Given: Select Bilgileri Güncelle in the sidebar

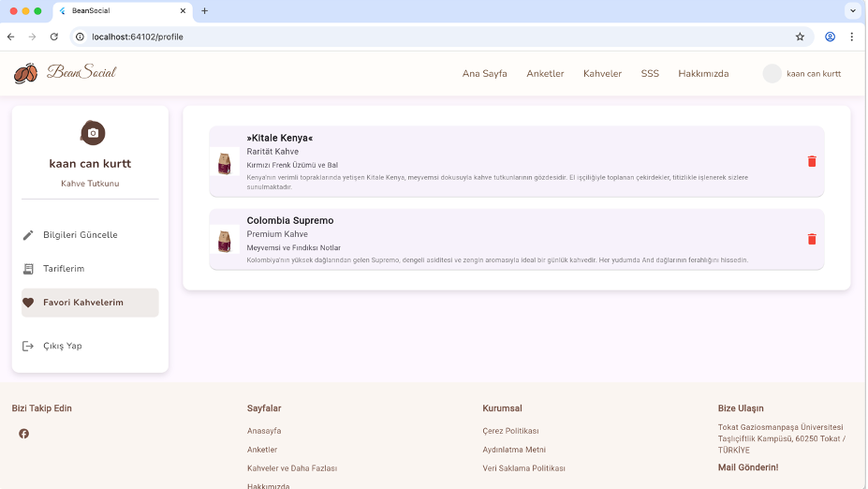Looking at the screenshot, I should [90, 235].
